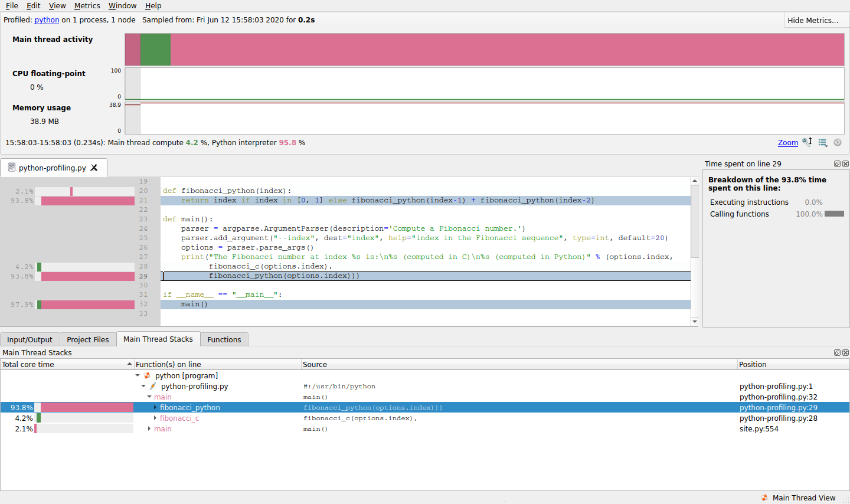This screenshot has width=850, height=504.
Task: Click the source code scroll down arrow
Action: pos(695,322)
